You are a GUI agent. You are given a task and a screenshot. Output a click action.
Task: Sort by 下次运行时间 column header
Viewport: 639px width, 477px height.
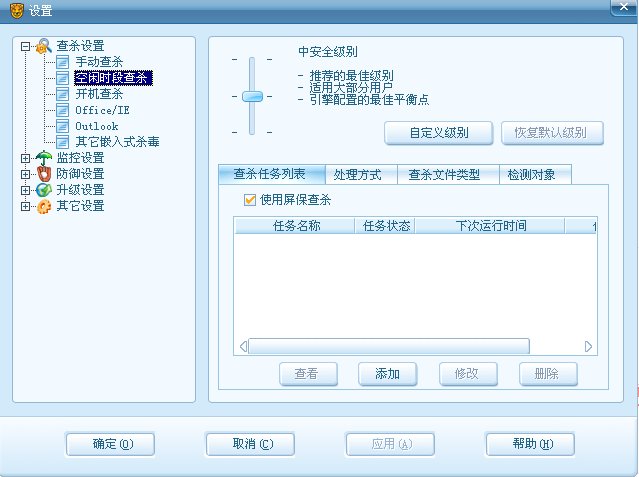[490, 226]
